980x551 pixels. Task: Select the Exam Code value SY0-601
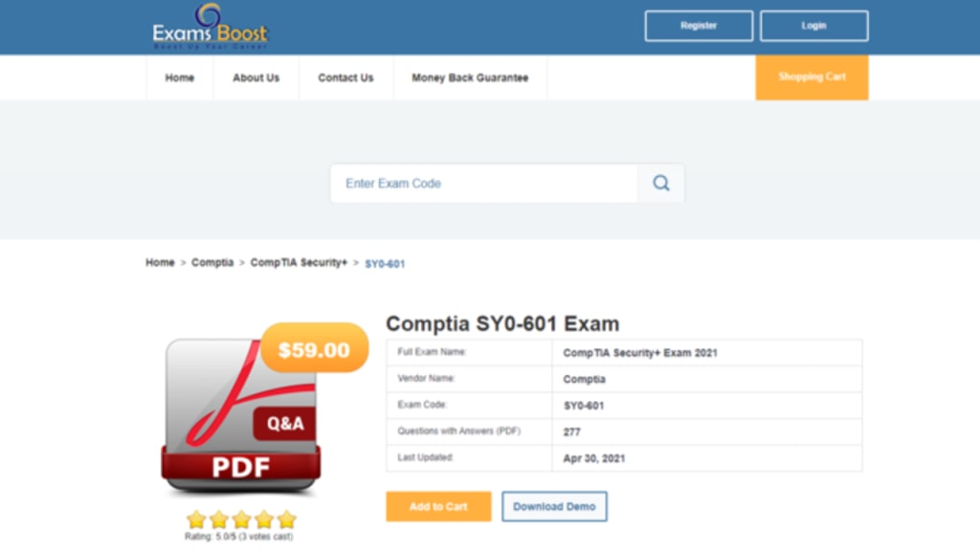[584, 406]
